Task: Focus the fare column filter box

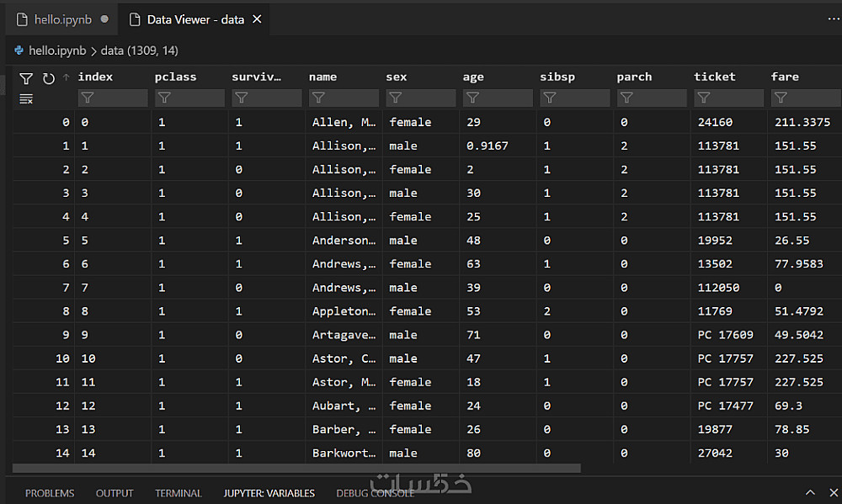Action: 804,98
